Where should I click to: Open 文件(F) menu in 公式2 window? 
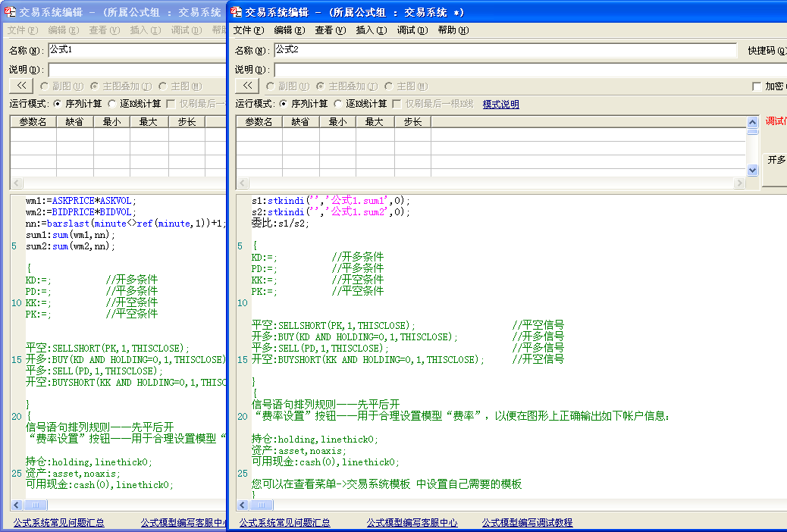pos(249,30)
